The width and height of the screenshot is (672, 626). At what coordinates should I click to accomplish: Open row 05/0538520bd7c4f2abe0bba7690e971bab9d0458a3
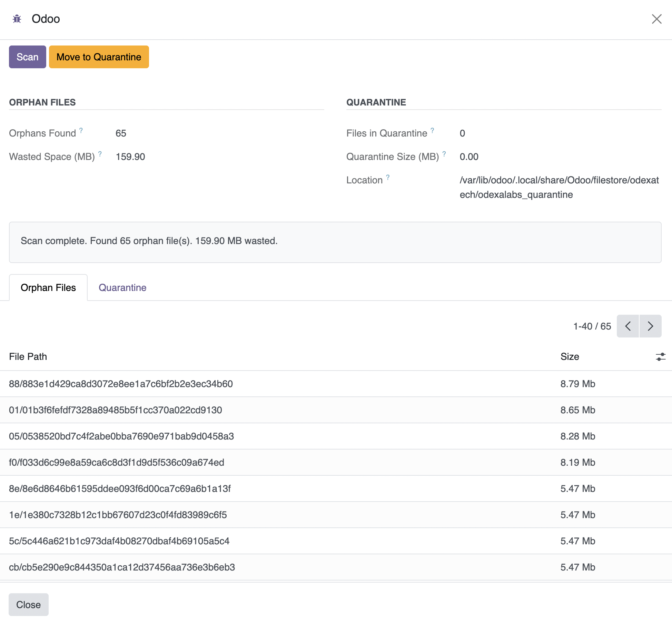pyautogui.click(x=336, y=436)
